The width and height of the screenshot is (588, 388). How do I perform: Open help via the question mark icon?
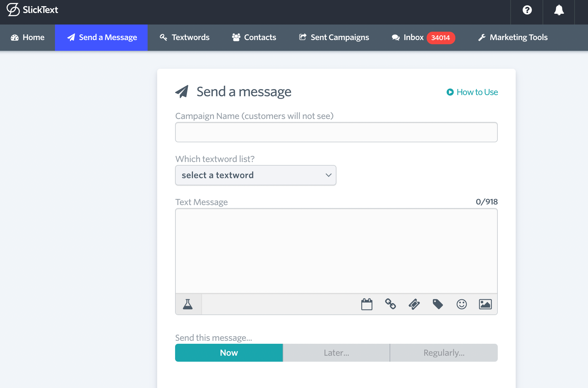pos(527,10)
